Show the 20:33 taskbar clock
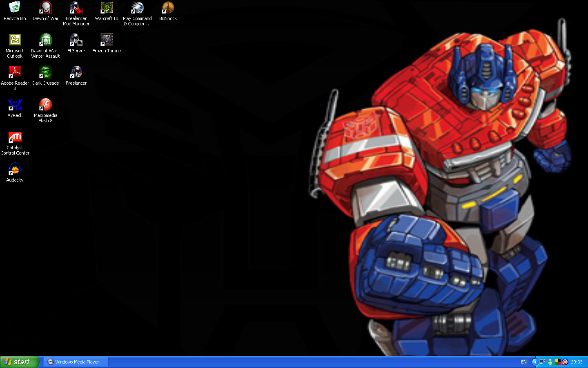588x368 pixels. pyautogui.click(x=577, y=362)
